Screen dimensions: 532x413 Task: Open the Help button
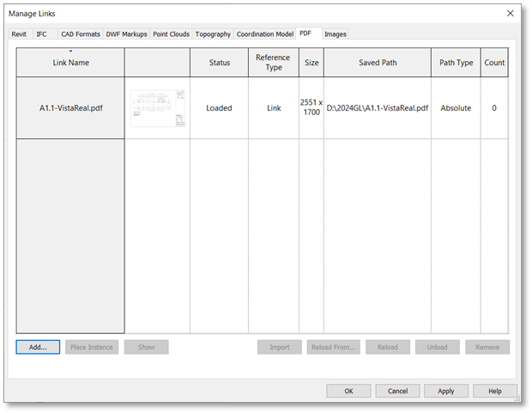(495, 391)
